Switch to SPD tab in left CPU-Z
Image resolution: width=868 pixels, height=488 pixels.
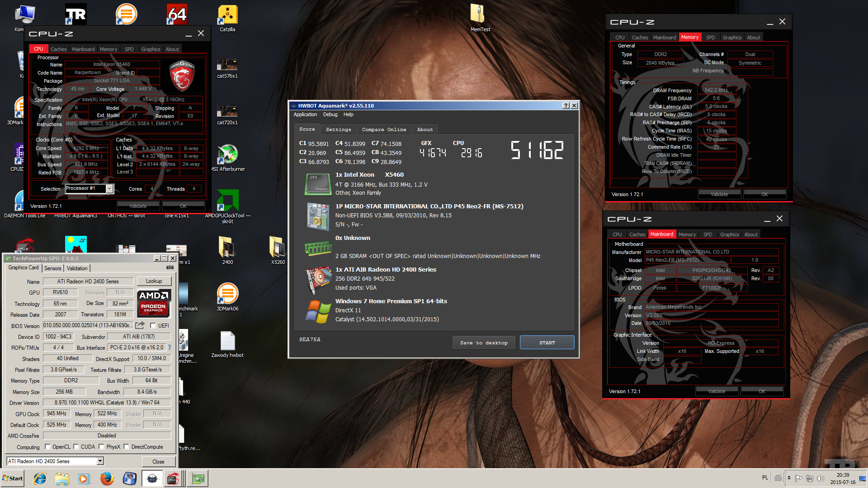click(129, 49)
